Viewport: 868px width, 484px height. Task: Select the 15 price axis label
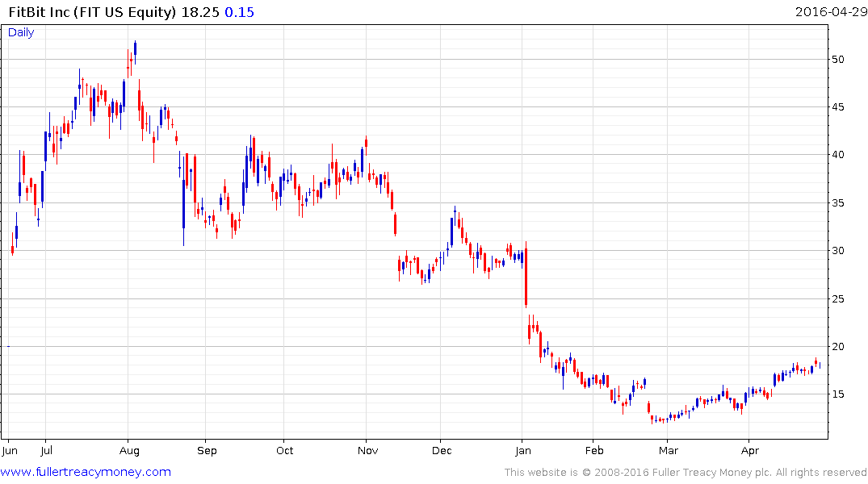(838, 394)
